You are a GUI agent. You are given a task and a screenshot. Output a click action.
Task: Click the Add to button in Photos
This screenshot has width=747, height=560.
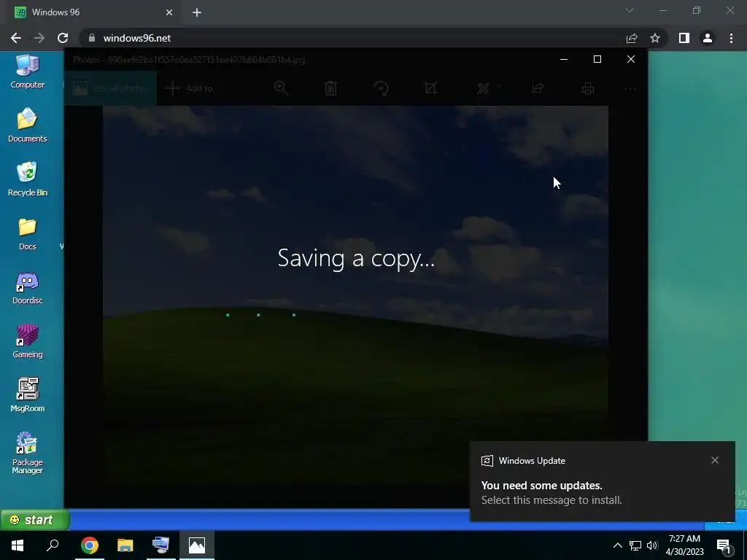pyautogui.click(x=189, y=88)
